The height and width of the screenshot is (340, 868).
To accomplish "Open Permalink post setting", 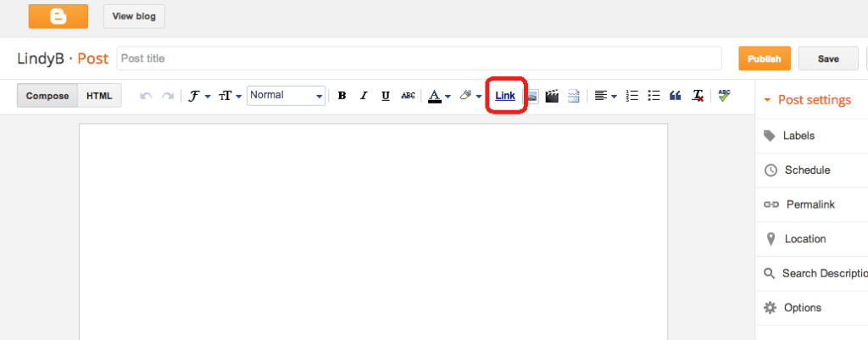I will click(x=811, y=204).
